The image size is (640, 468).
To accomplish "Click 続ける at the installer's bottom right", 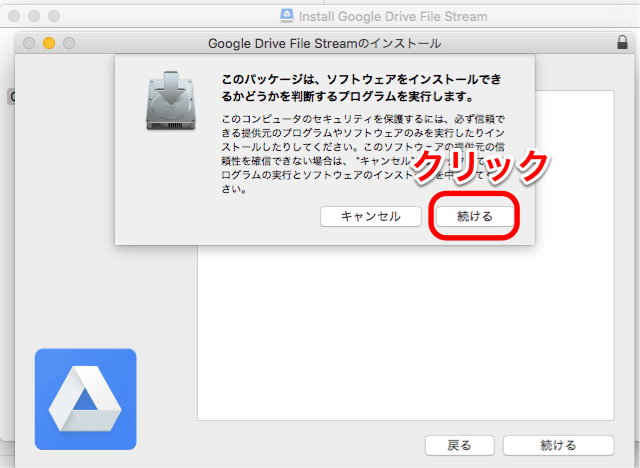I will (558, 445).
